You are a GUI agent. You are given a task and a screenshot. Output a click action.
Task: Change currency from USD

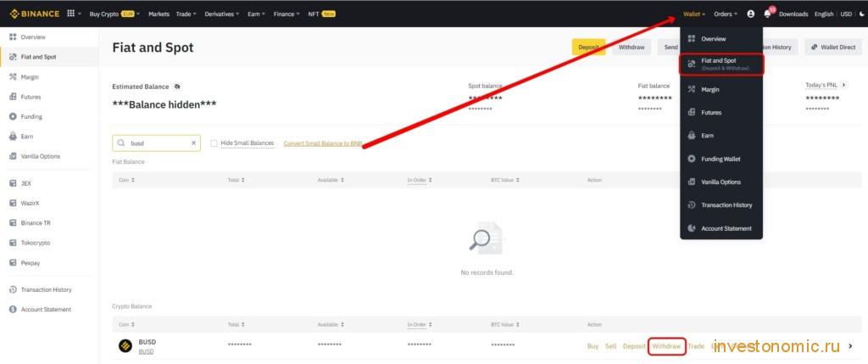point(847,14)
